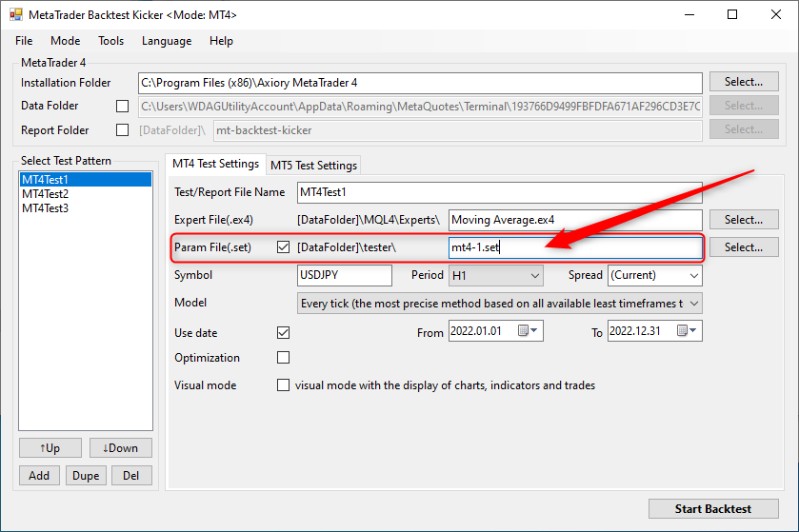The image size is (799, 532).
Task: Open the To date calendar picker icon
Action: [687, 331]
